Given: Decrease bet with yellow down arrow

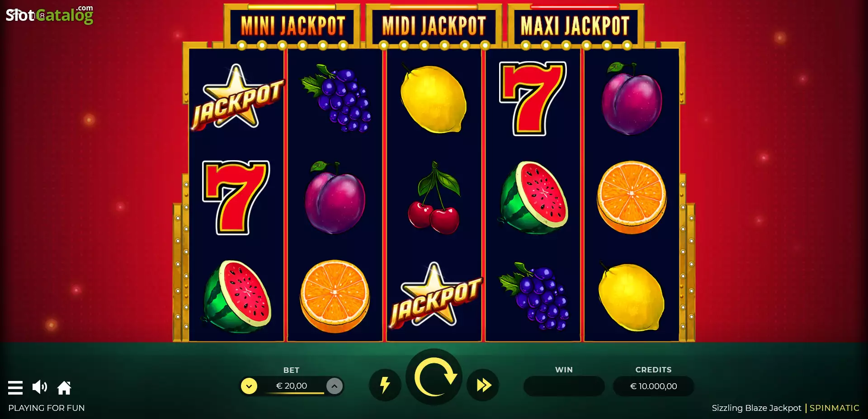Looking at the screenshot, I should coord(249,386).
